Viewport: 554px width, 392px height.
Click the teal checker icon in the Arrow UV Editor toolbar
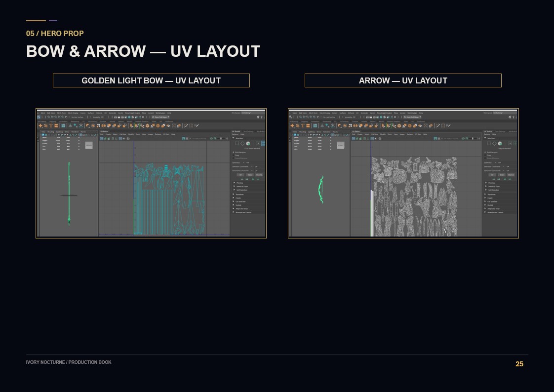[x=435, y=138]
